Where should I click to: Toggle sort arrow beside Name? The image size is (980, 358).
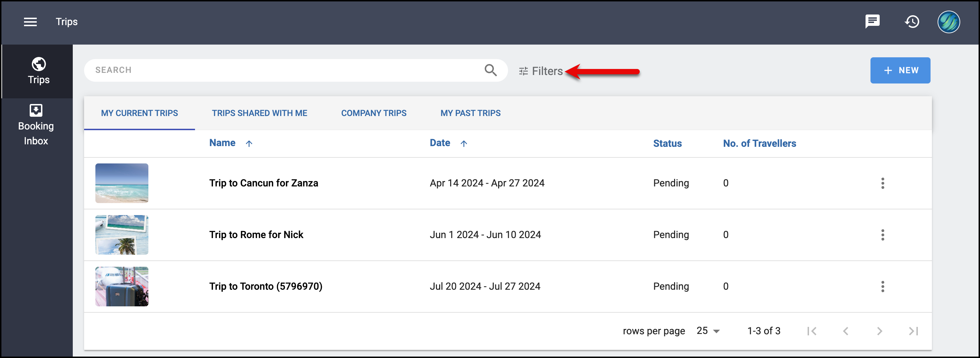[249, 144]
